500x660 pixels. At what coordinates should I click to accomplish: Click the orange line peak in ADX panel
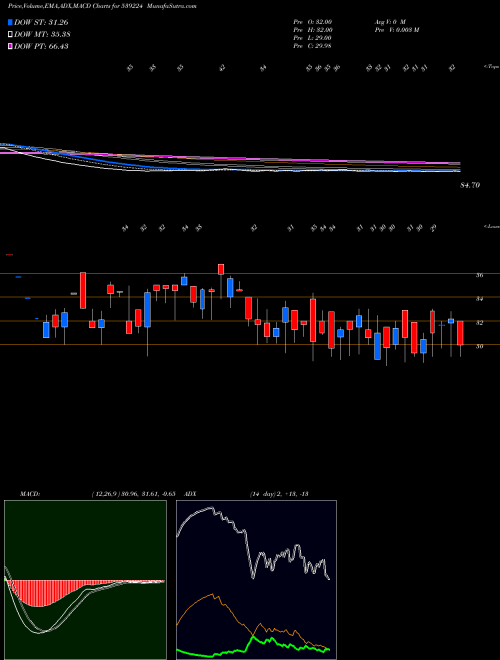pos(213,594)
